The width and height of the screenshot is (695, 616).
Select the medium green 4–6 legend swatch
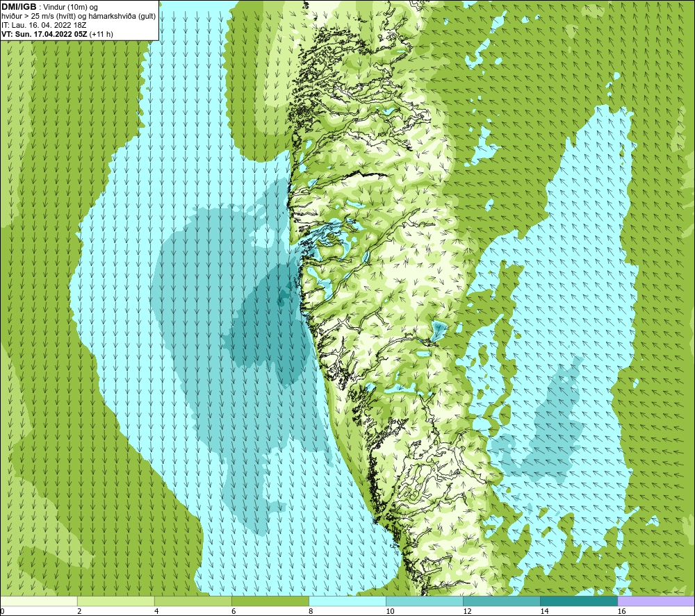coord(193,601)
